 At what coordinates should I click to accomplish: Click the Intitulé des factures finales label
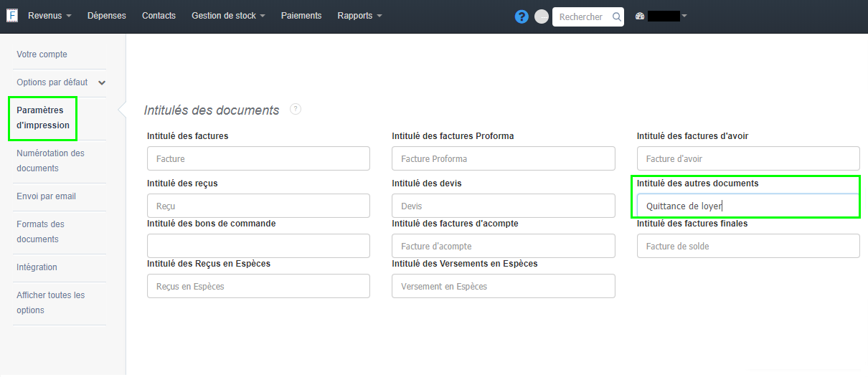[692, 224]
